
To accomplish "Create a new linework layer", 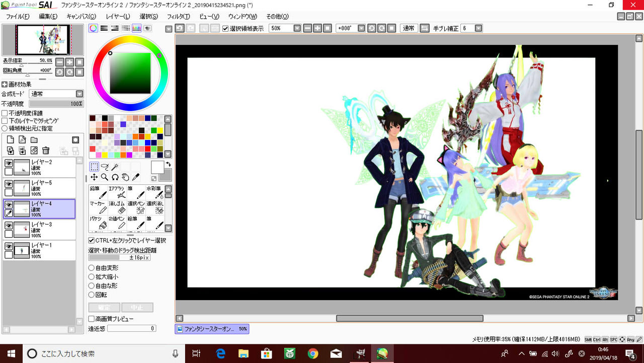I will click(22, 139).
